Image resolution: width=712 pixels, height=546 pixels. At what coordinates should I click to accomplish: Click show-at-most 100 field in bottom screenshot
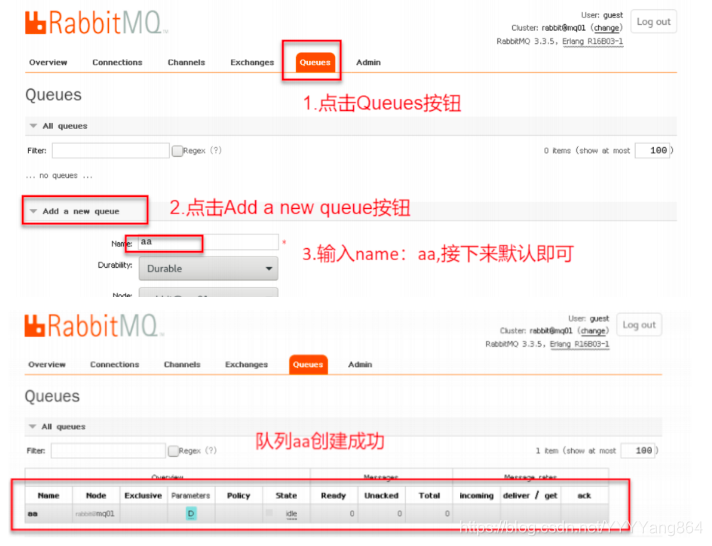[638, 451]
